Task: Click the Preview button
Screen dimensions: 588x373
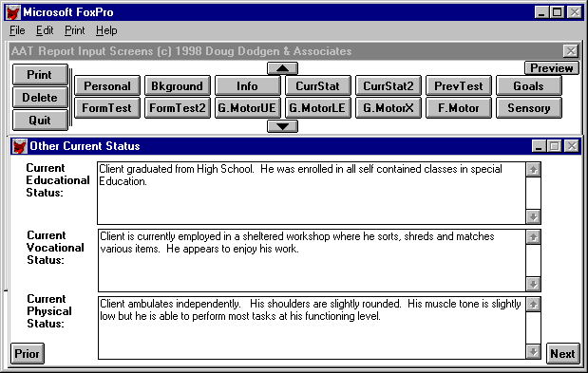Action: tap(552, 68)
